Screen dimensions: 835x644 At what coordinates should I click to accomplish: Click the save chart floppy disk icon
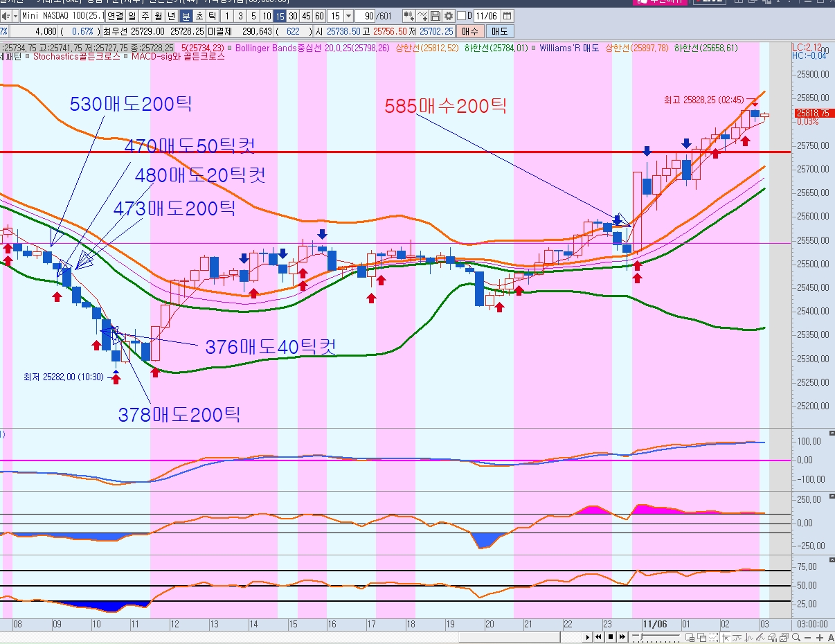pos(436,16)
